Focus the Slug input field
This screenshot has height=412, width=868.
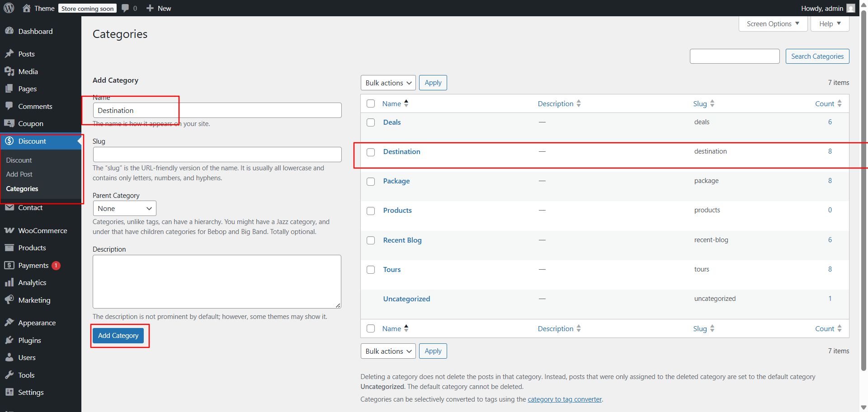point(217,154)
